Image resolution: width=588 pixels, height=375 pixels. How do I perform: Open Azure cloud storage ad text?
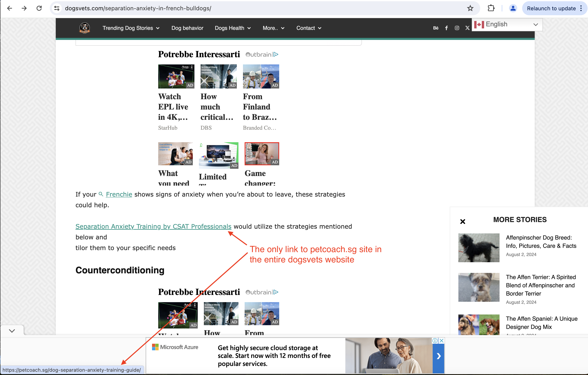274,356
